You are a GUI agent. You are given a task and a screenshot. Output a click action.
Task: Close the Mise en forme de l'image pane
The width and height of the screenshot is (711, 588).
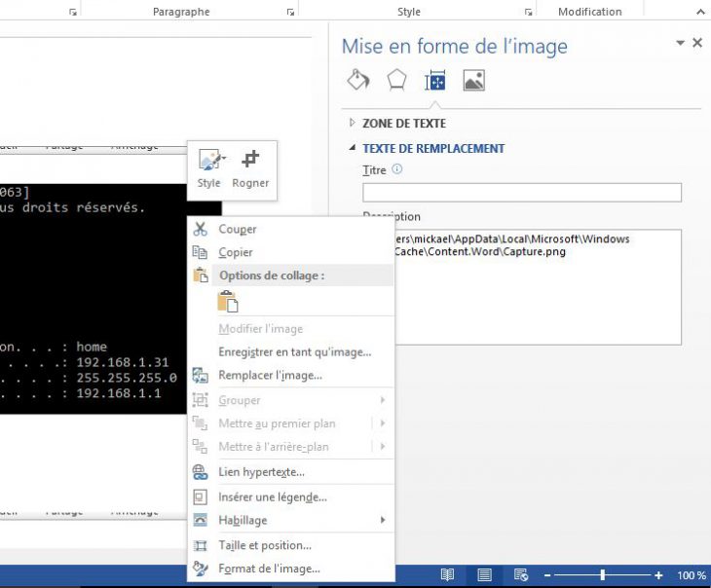click(x=697, y=43)
